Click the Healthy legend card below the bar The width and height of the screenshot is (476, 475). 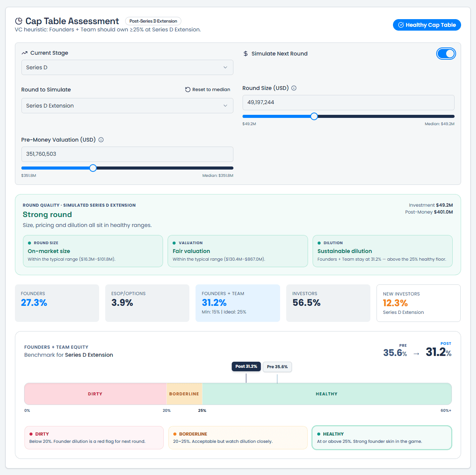pos(382,437)
